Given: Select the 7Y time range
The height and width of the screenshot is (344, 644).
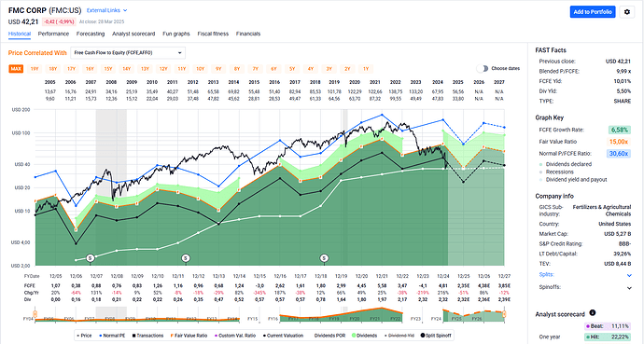Looking at the screenshot, I should click(x=256, y=68).
